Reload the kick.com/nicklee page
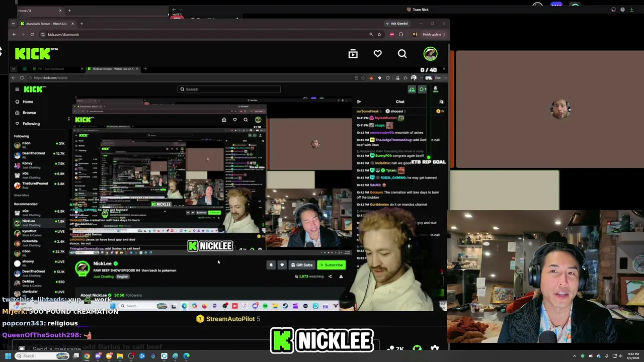The height and width of the screenshot is (362, 644). pyautogui.click(x=22, y=78)
